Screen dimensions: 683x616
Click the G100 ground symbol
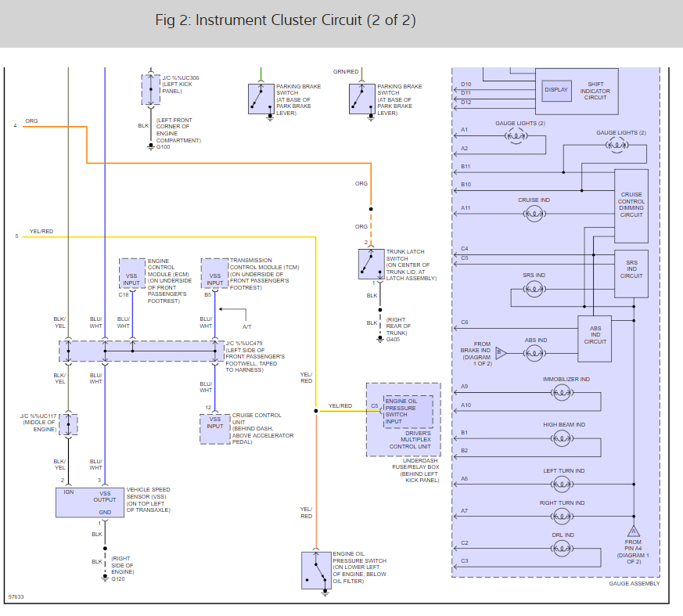(x=151, y=146)
